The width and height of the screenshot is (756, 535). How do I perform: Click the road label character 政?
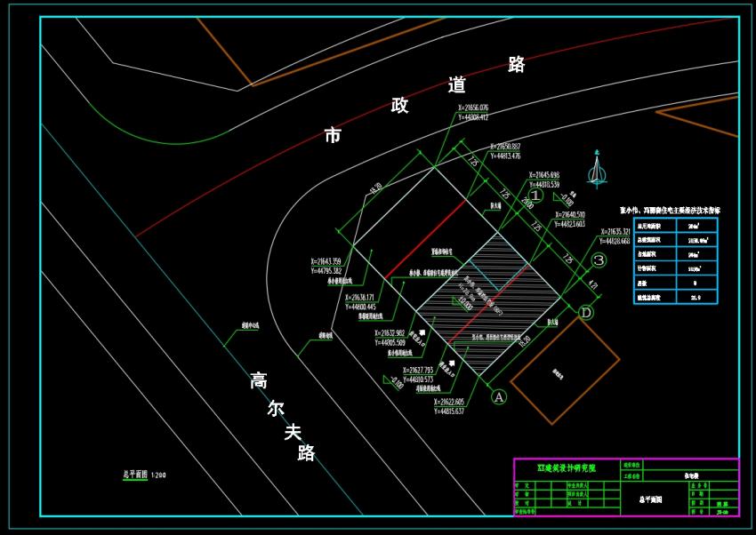(399, 105)
